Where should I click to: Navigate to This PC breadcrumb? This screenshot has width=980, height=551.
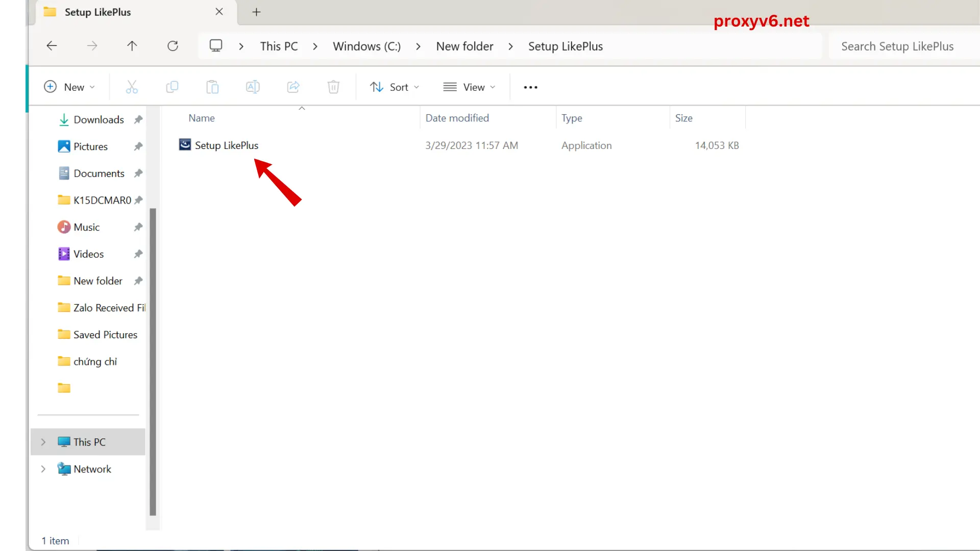point(279,46)
